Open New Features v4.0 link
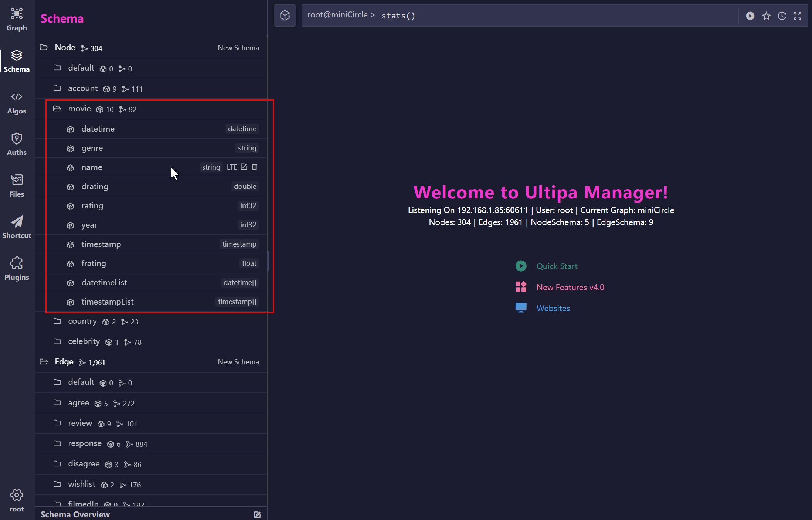Screen dimensions: 812x520 [x=570, y=287]
